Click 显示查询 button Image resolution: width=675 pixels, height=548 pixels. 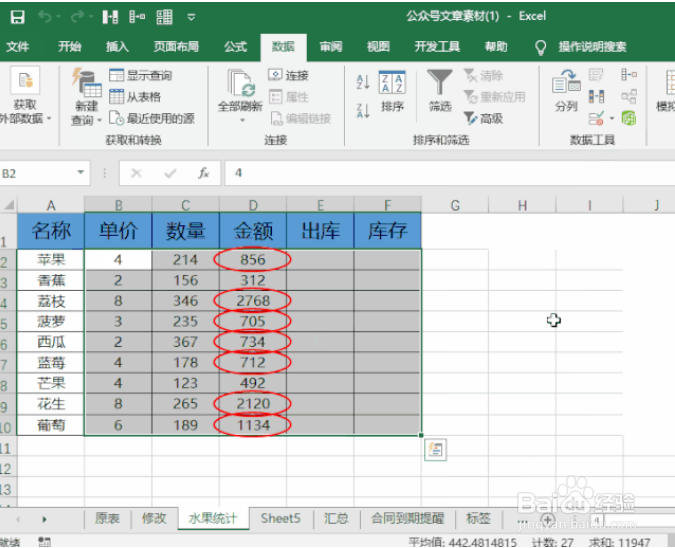click(140, 76)
